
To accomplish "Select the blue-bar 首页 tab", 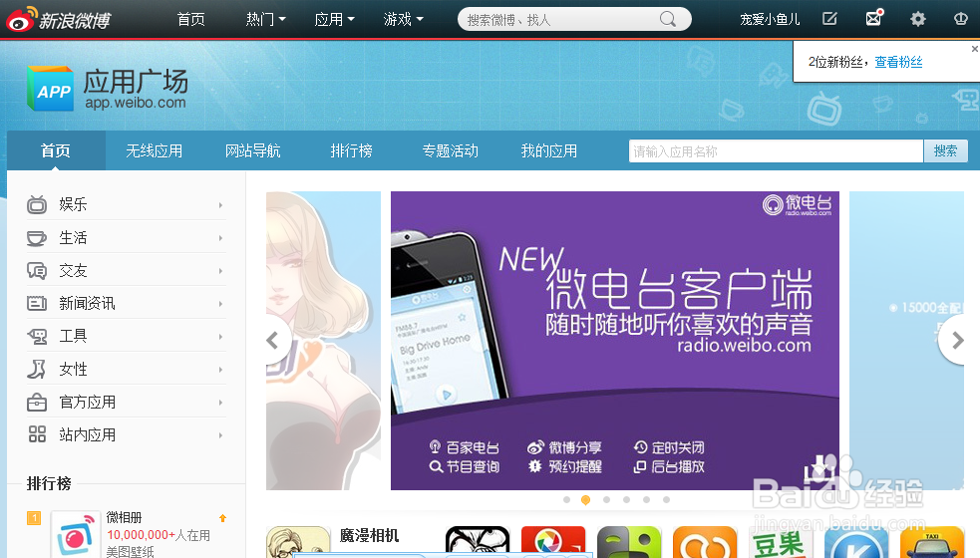I will [56, 150].
